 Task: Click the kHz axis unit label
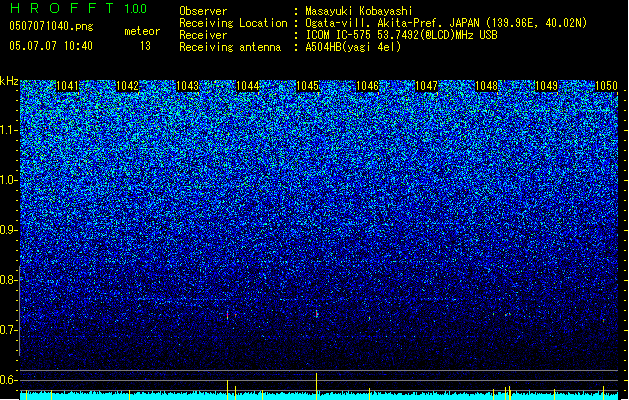9,81
